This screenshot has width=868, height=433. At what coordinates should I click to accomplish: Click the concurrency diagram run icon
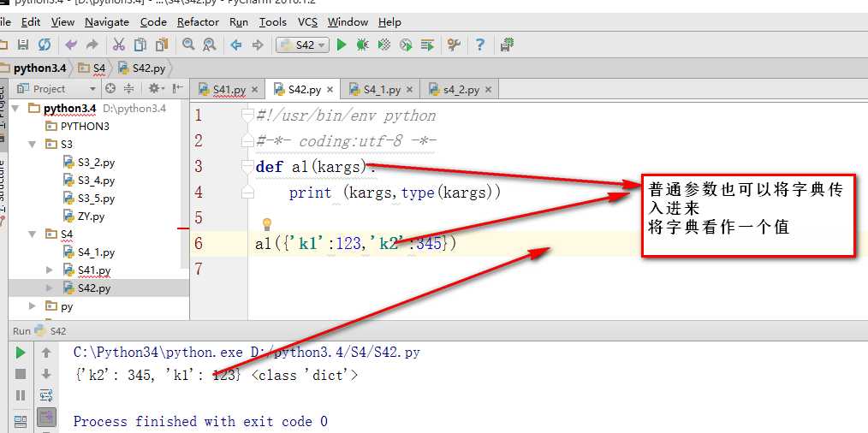click(x=427, y=44)
